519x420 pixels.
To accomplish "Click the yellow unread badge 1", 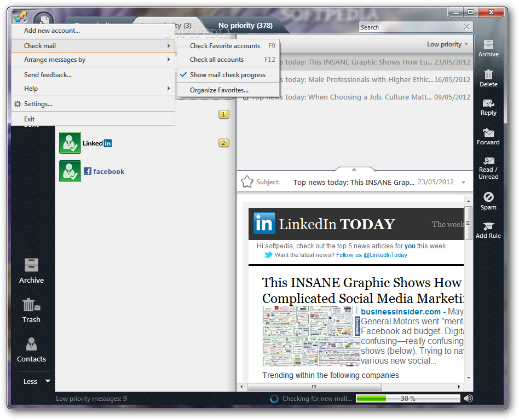I will pyautogui.click(x=224, y=114).
